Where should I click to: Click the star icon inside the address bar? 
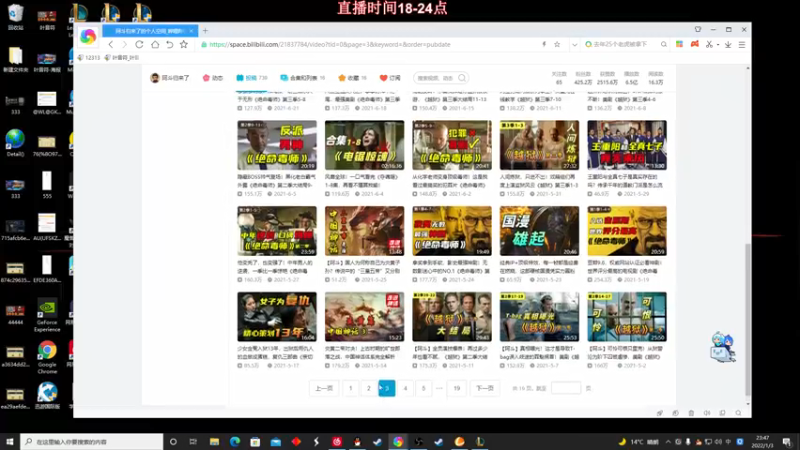(557, 44)
